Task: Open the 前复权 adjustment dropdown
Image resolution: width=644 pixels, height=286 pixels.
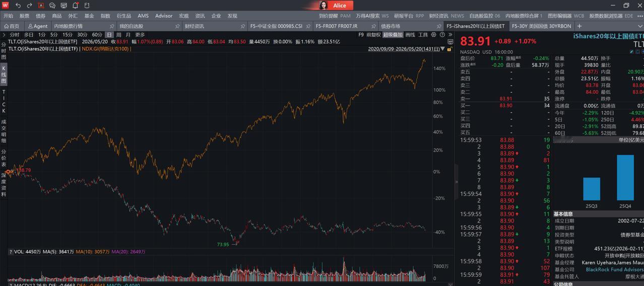Action: pos(373,35)
